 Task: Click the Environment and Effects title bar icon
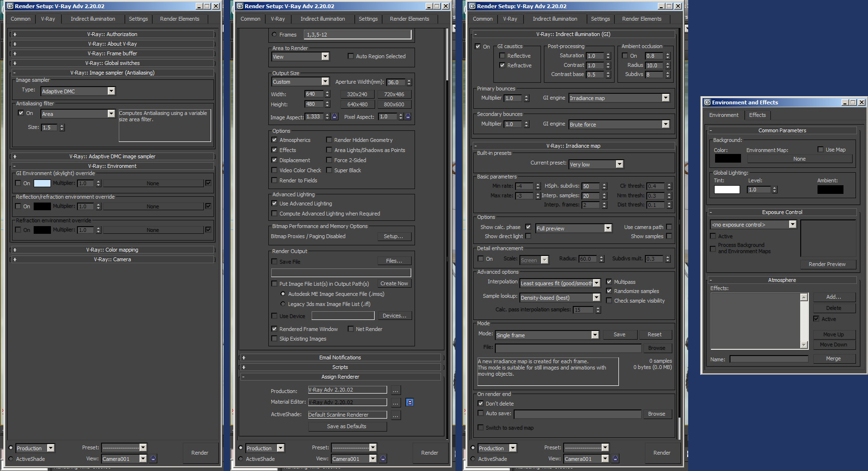(707, 102)
